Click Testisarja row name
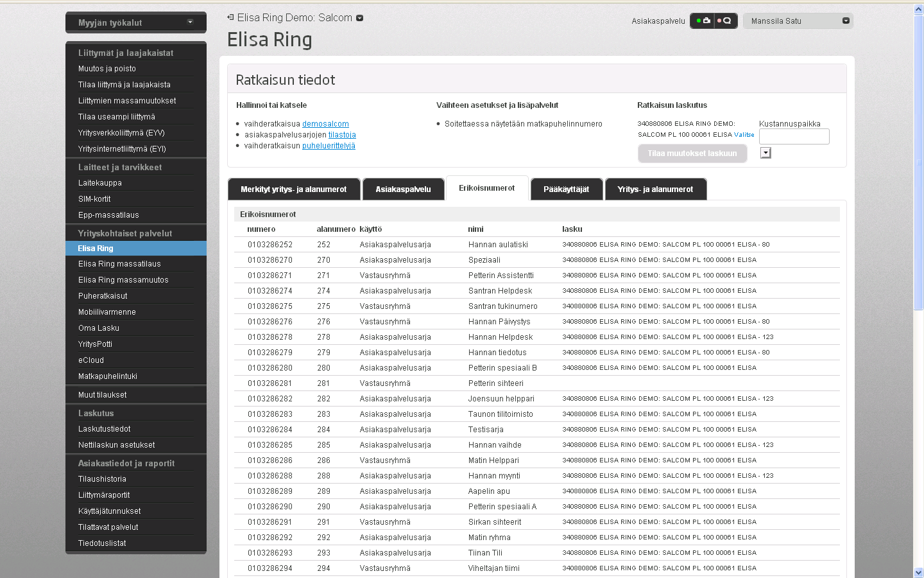 pyautogui.click(x=486, y=430)
